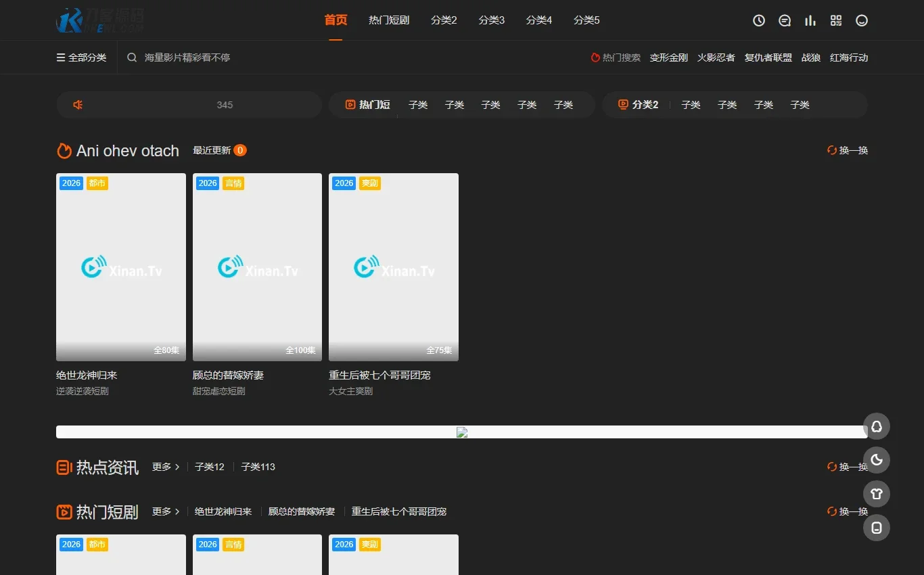Expand 更多 next to 热门短剧
The image size is (924, 575).
click(166, 511)
